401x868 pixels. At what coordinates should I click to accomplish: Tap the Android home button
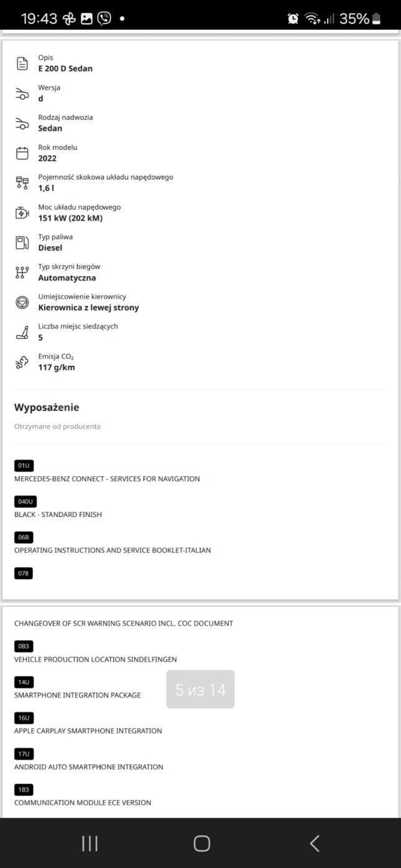click(x=202, y=843)
